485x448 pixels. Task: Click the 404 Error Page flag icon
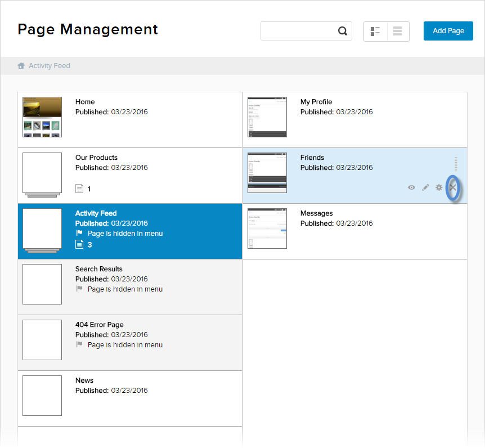(79, 344)
